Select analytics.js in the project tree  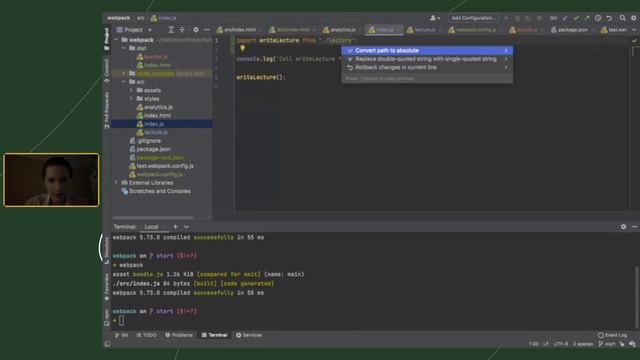pos(155,107)
